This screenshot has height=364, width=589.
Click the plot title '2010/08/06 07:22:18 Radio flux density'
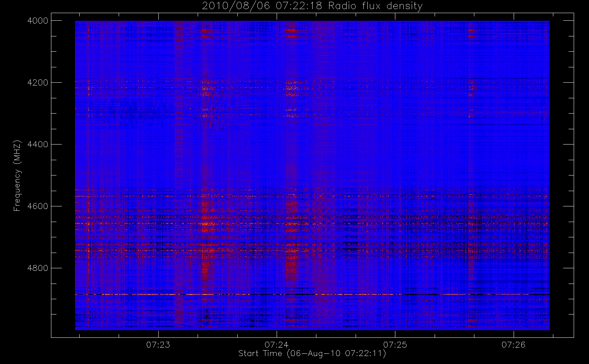312,6
